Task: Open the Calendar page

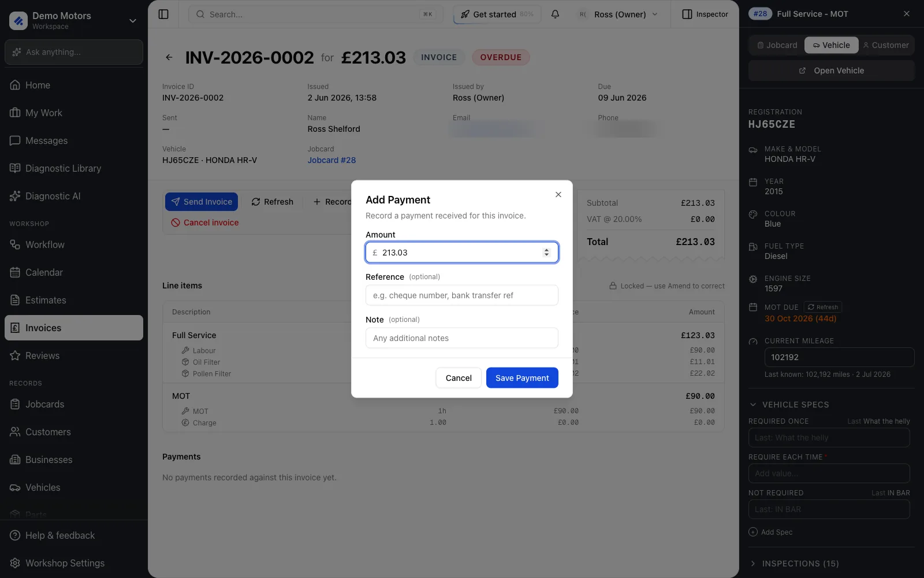Action: (x=74, y=272)
